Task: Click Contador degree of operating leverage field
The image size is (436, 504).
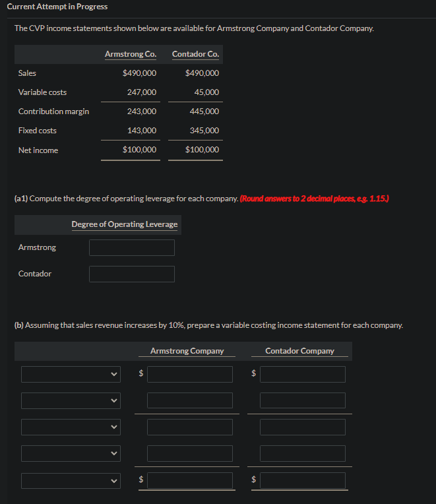Action: [x=132, y=274]
